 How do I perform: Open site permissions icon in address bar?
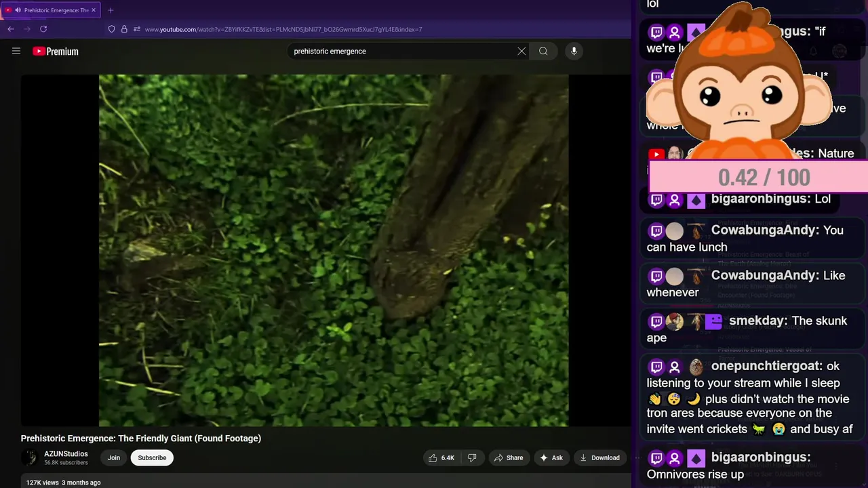coord(137,29)
